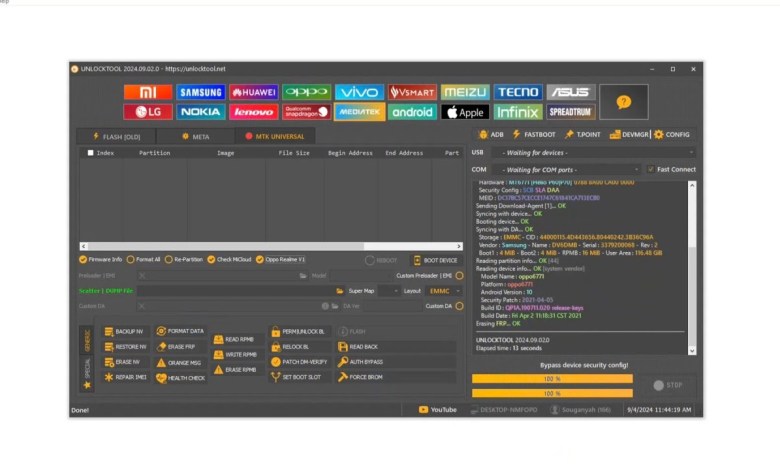Toggle the Check MiCloud option
This screenshot has width=780, height=470.
coord(211,259)
